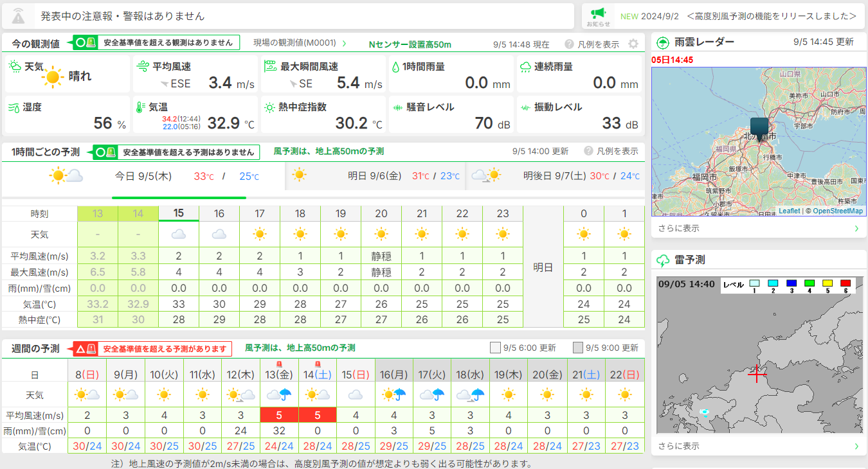
Task: Click the 雷予測 thunder cloud icon
Action: 662,260
